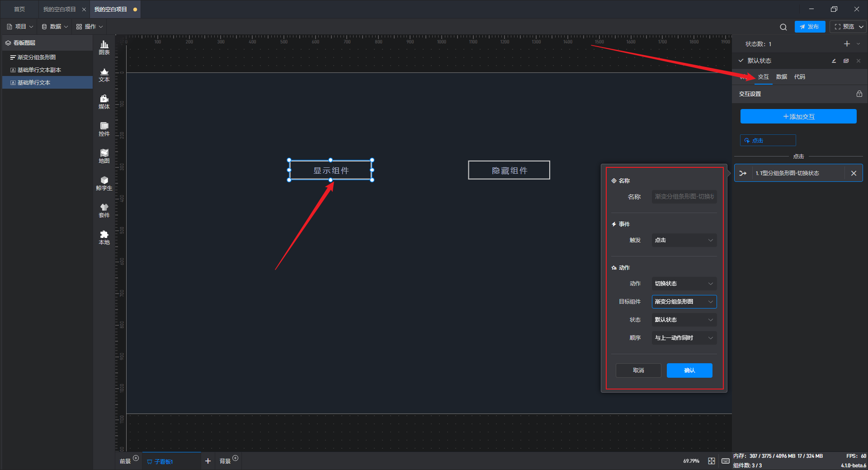868x470 pixels.
Task: Select the 基础单行文本副本 layer
Action: pos(47,70)
